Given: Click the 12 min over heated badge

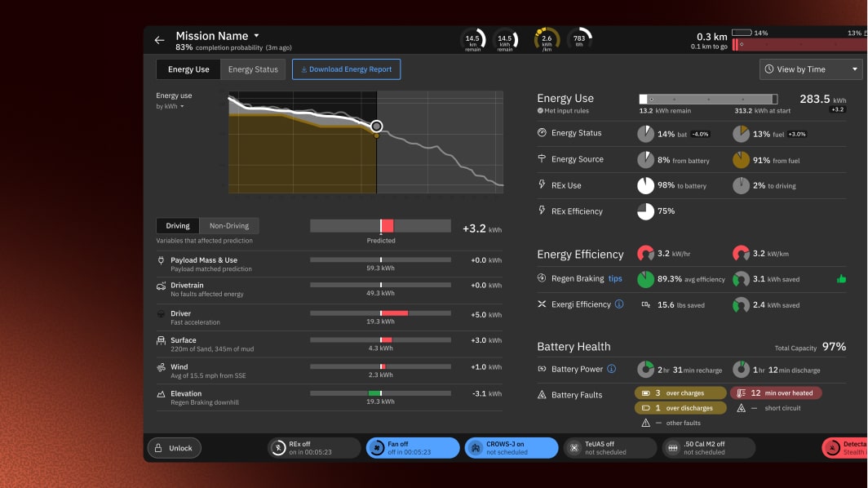Looking at the screenshot, I should pyautogui.click(x=776, y=393).
